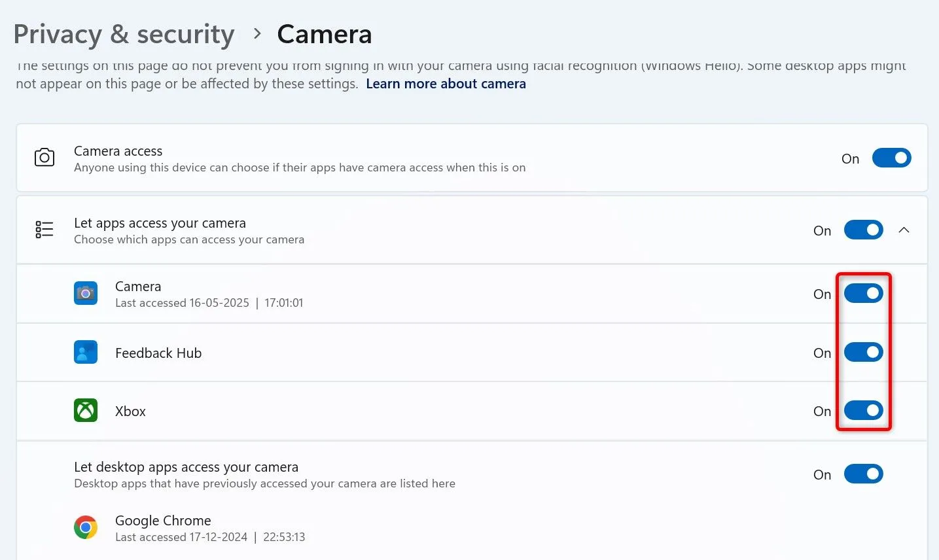Image resolution: width=939 pixels, height=560 pixels.
Task: Click the camera icon next to Camera access
Action: (44, 157)
